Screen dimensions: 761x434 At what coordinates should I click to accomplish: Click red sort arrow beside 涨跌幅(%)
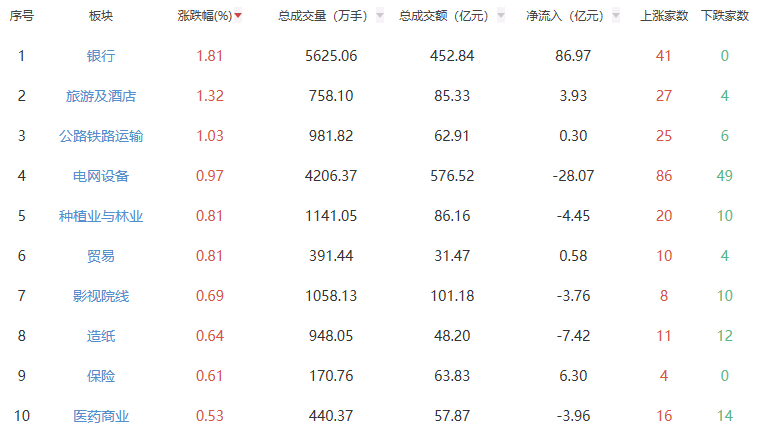point(238,16)
